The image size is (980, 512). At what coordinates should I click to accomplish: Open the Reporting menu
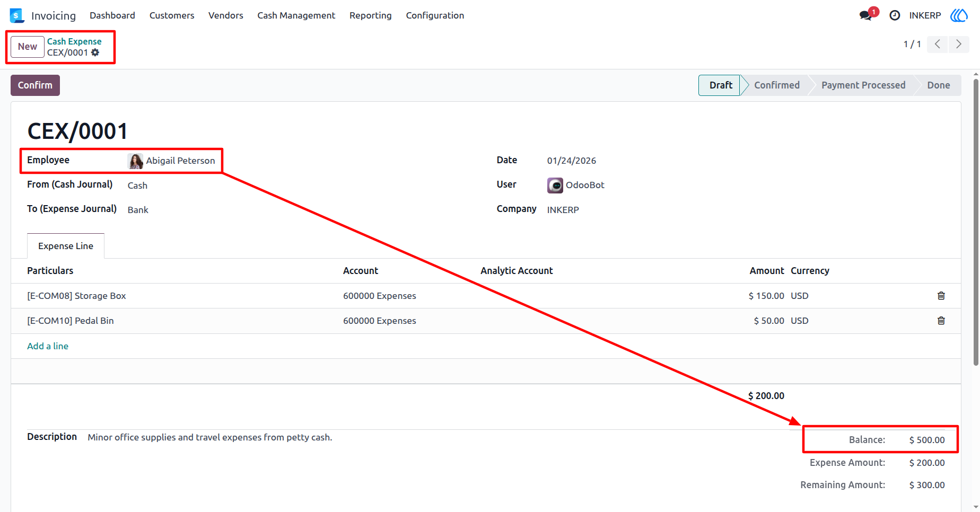click(x=371, y=15)
